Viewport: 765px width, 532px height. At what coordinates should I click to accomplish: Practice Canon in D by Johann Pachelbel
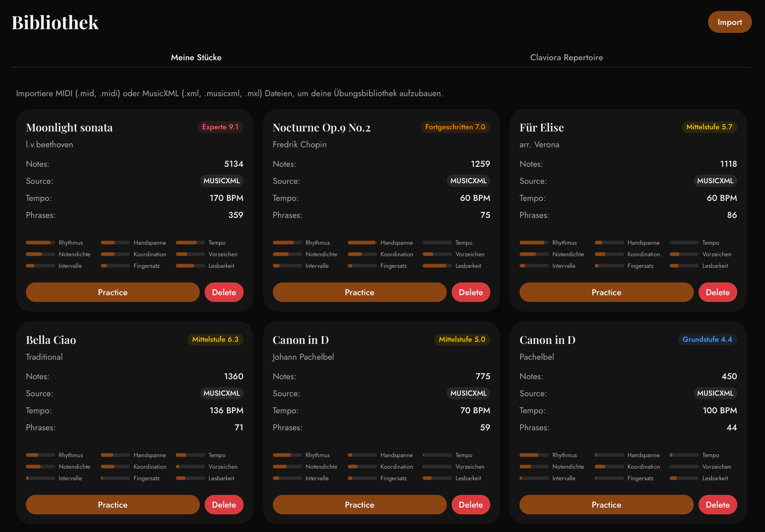[x=359, y=504]
